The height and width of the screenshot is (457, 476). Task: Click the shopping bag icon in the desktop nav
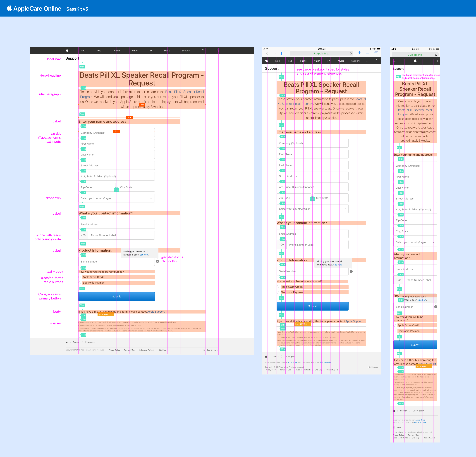(x=217, y=51)
